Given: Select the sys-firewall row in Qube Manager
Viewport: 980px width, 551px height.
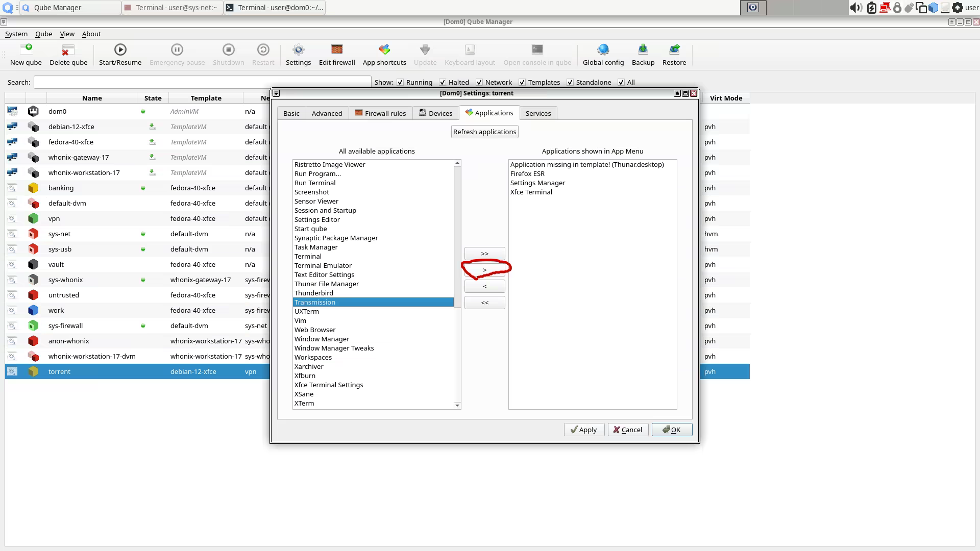Looking at the screenshot, I should pos(138,325).
